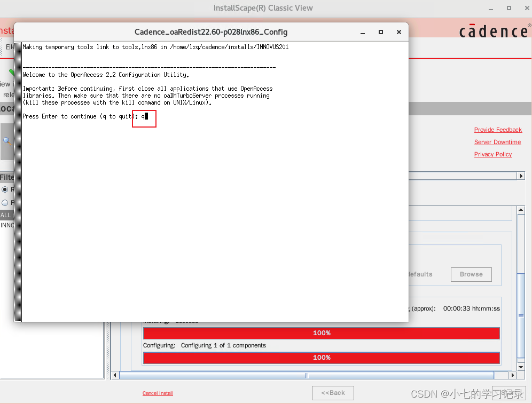Click the 'Making temporary tools link' line
This screenshot has height=404, width=532.
pyautogui.click(x=155, y=47)
